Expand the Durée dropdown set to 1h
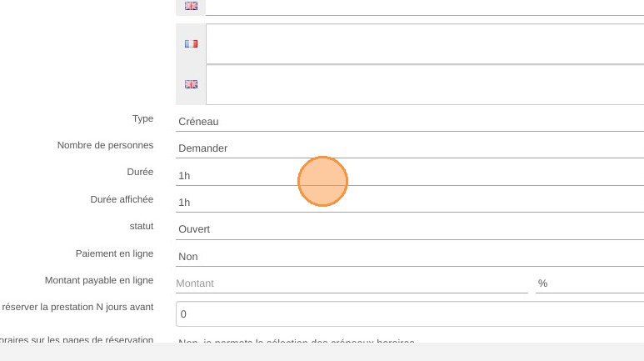644x361 pixels. (410, 176)
